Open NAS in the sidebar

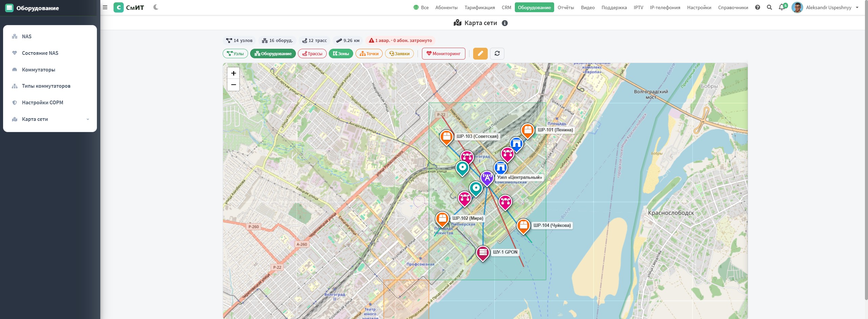pyautogui.click(x=50, y=37)
